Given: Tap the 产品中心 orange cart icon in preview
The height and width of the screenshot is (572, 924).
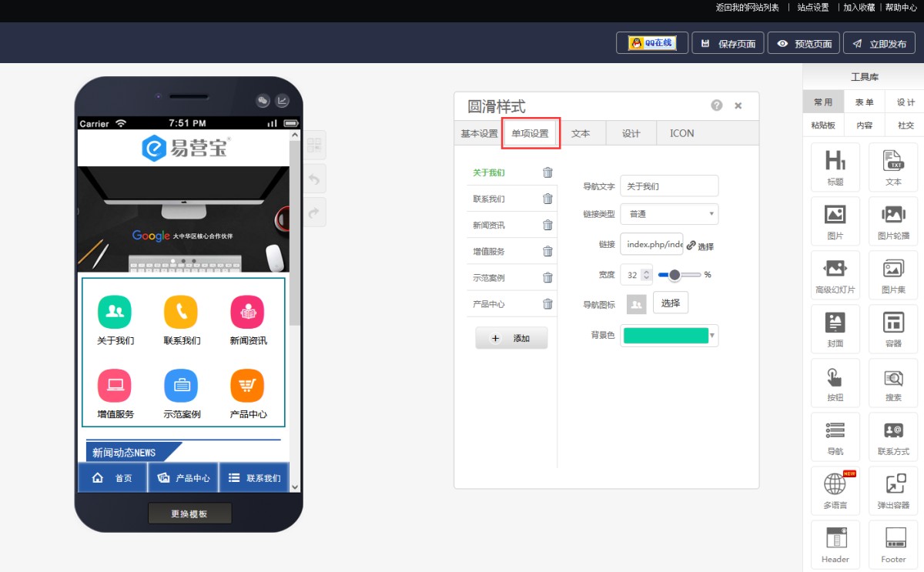Looking at the screenshot, I should point(248,385).
